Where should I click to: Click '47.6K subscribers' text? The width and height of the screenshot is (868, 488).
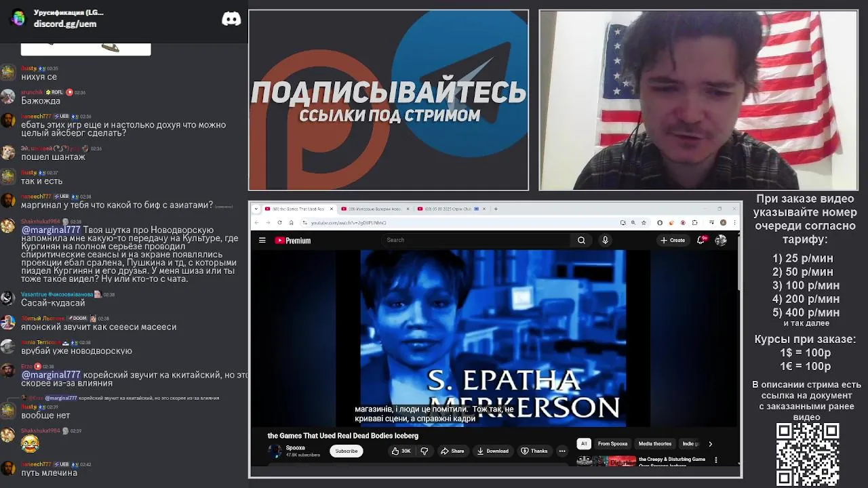point(302,455)
